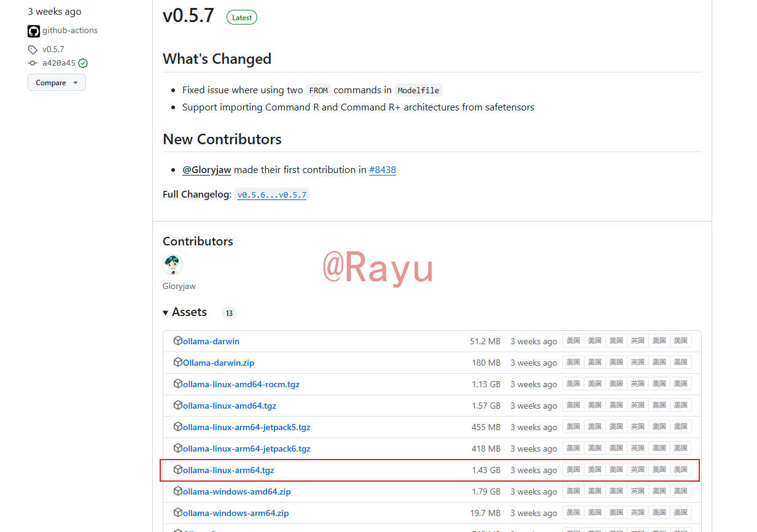Download ollama-linux-arm64.tgz
This screenshot has width=757, height=532.
point(228,470)
